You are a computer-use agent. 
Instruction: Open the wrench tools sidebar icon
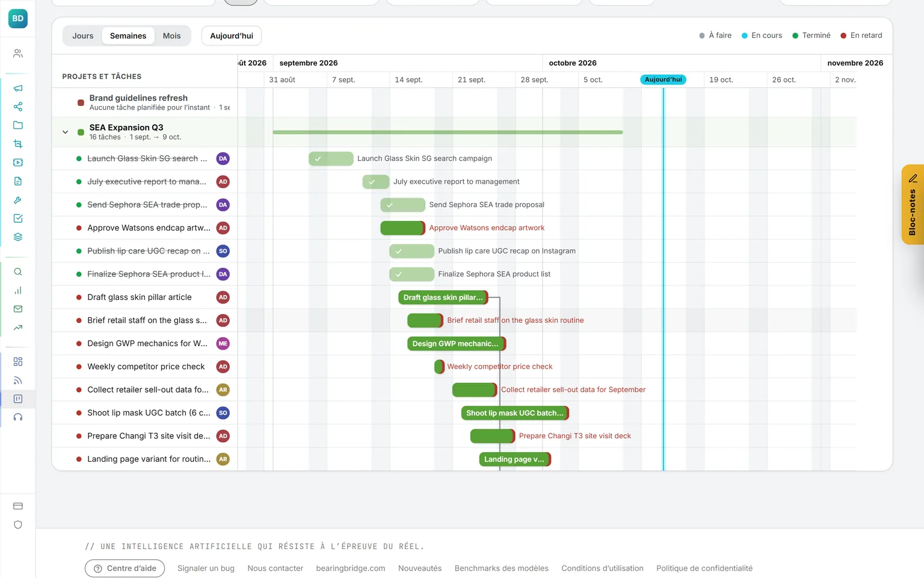18,200
